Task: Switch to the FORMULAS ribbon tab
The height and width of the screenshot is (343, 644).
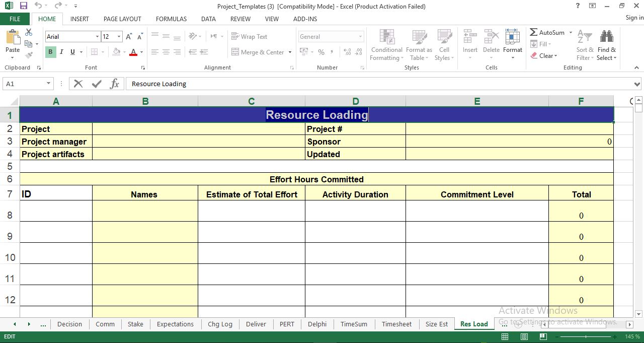Action: [x=171, y=19]
